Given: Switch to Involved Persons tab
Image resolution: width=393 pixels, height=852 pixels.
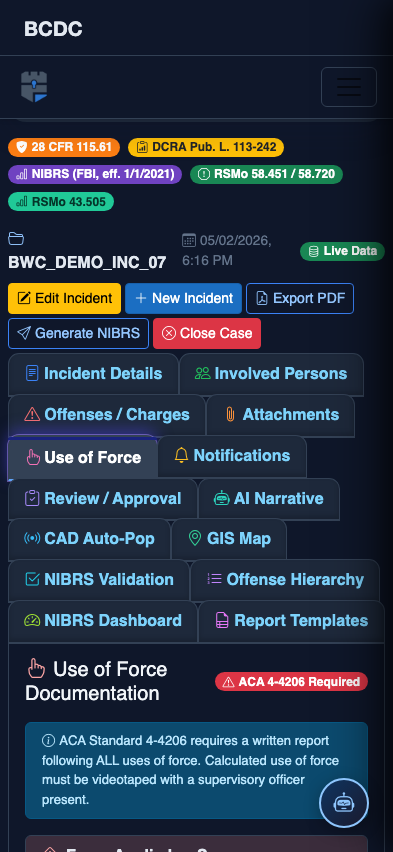Looking at the screenshot, I should [271, 374].
